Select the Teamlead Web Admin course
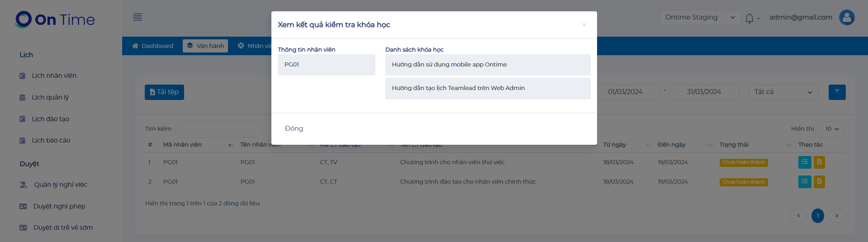Viewport: 868px width, 242px height. coord(488,88)
